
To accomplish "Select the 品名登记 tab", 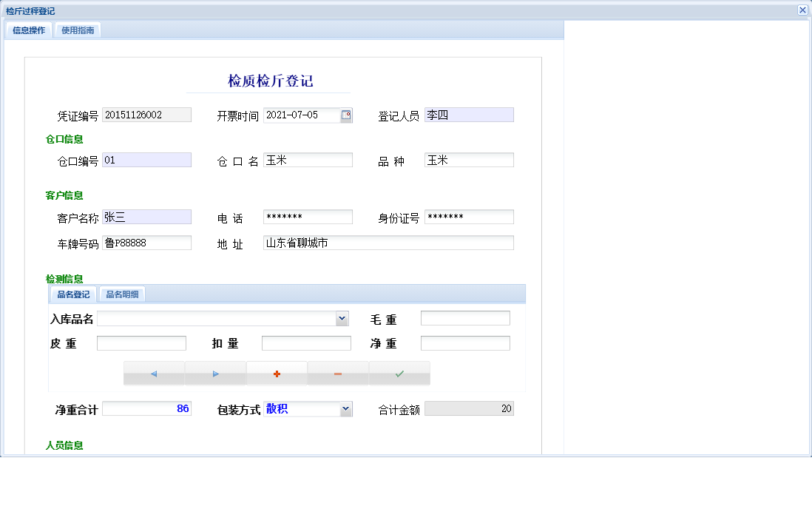I will click(72, 294).
